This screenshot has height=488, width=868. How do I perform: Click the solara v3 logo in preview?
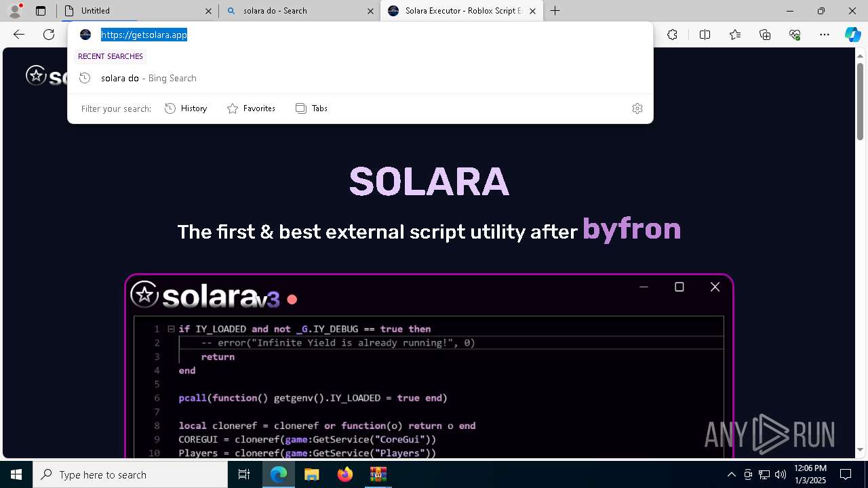205,296
